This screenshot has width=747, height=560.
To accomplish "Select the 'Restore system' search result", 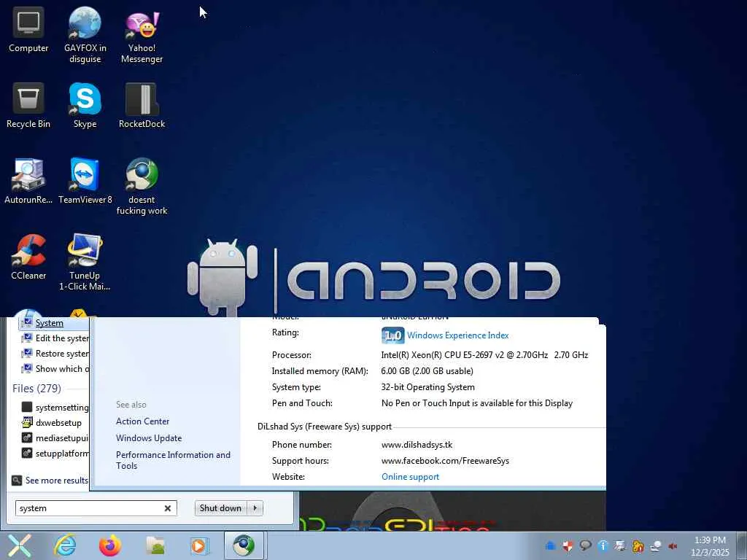I will 55,354.
